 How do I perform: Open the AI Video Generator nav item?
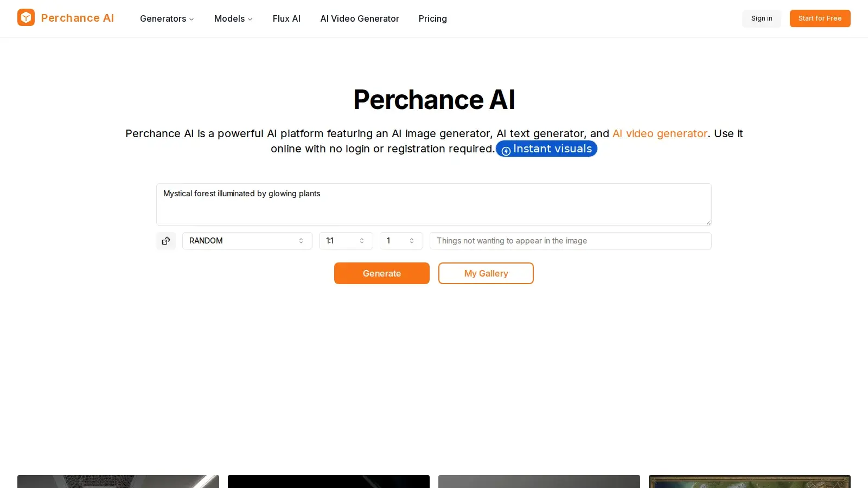pos(359,18)
